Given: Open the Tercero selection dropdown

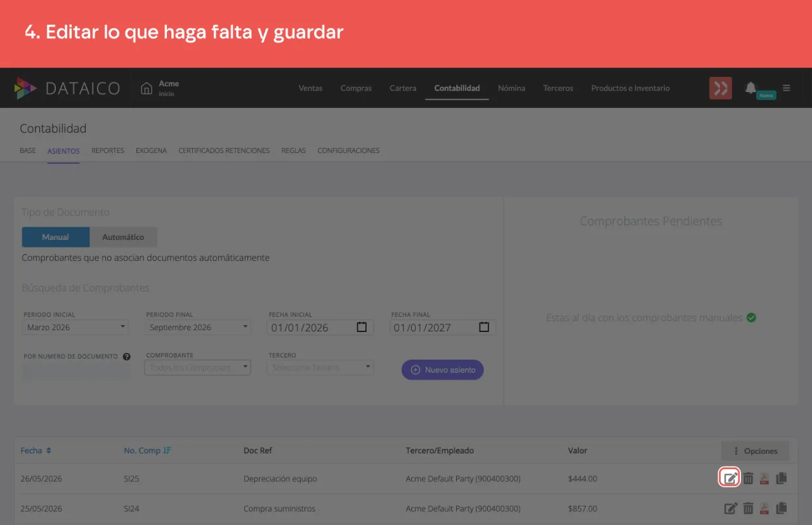Looking at the screenshot, I should (x=320, y=368).
